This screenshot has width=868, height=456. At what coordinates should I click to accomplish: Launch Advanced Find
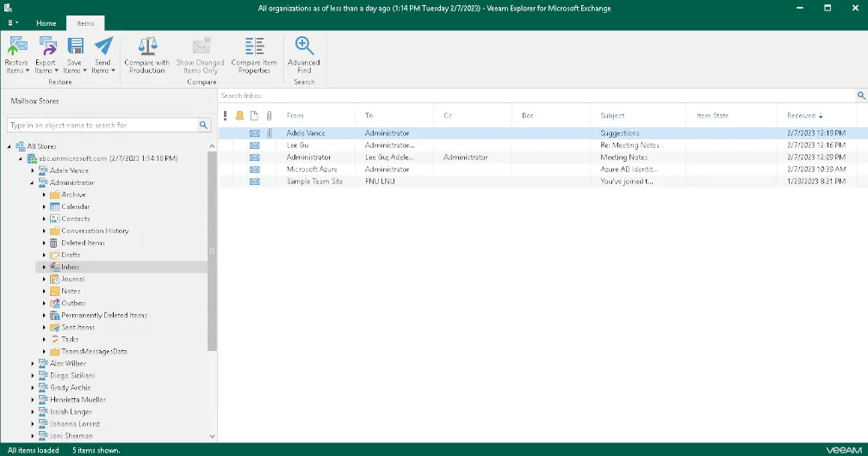coord(304,55)
